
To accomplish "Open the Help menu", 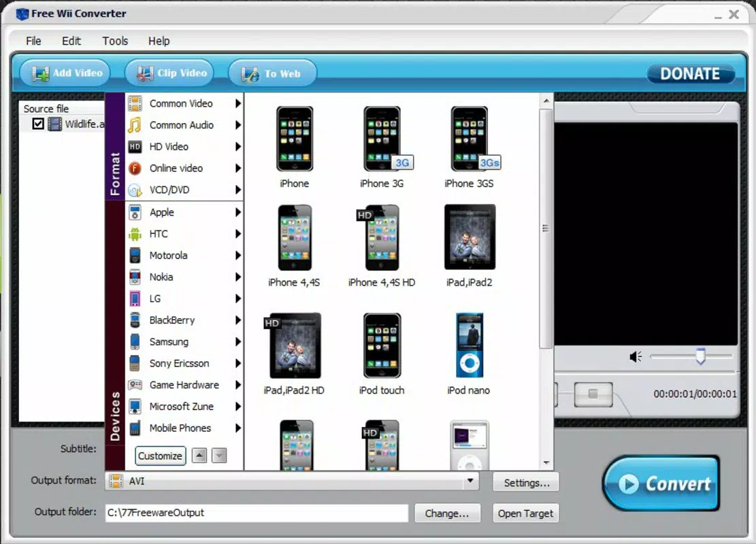I will click(x=159, y=41).
